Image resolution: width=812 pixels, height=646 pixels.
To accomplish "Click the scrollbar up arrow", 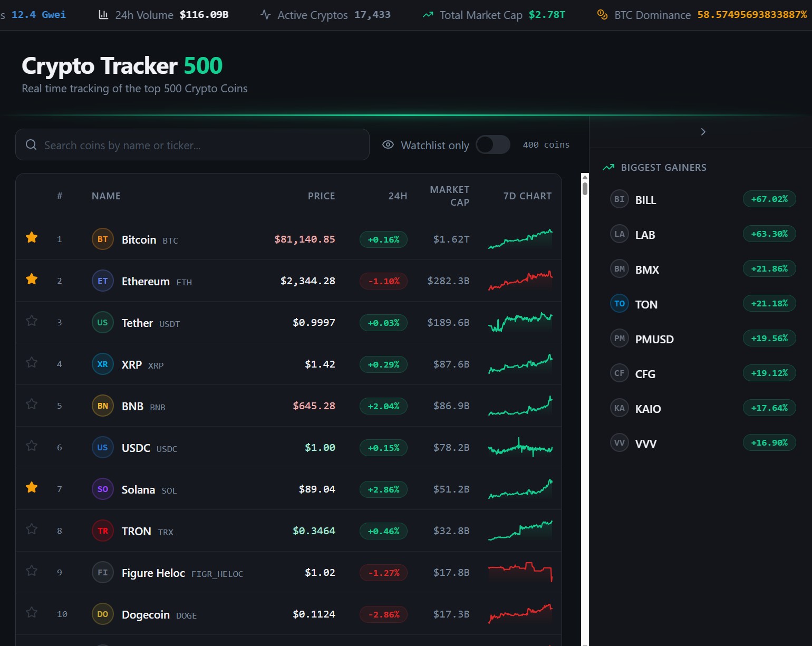I will tap(585, 177).
